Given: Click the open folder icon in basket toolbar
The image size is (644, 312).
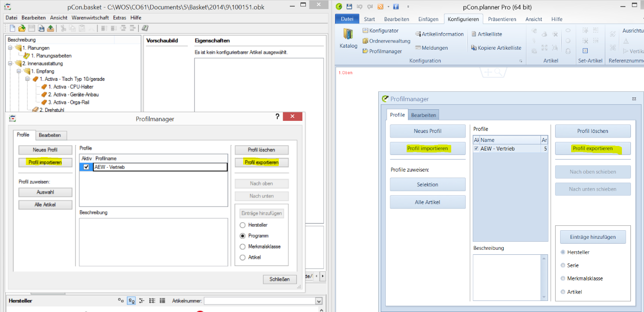Looking at the screenshot, I should click(x=22, y=28).
